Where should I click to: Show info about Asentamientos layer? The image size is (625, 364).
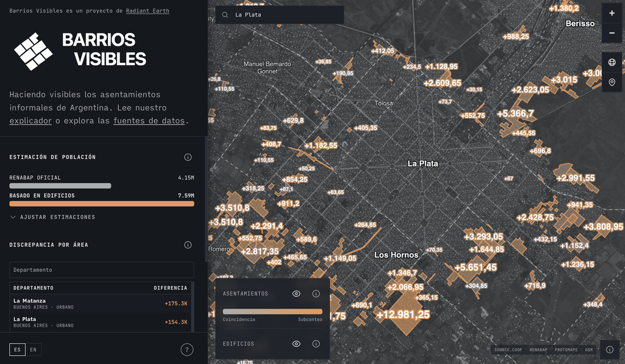(x=316, y=293)
